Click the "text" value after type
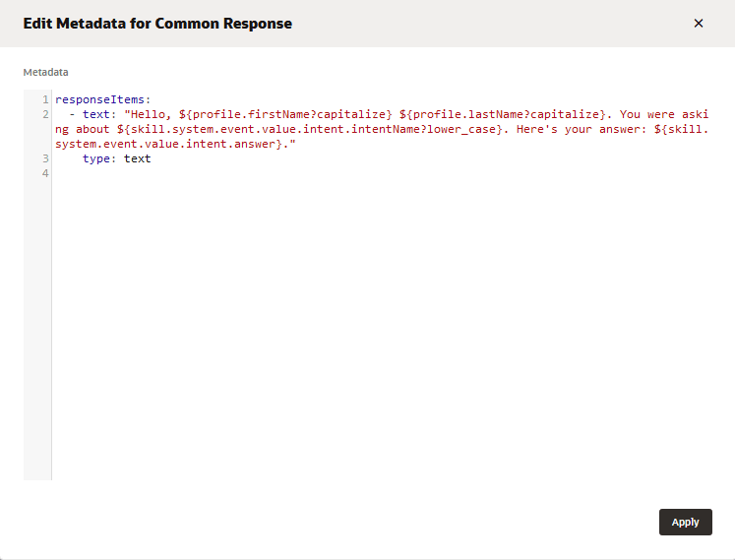 point(138,158)
